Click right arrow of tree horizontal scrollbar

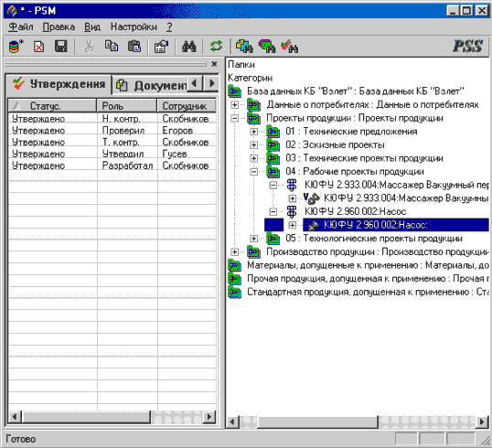click(x=483, y=422)
